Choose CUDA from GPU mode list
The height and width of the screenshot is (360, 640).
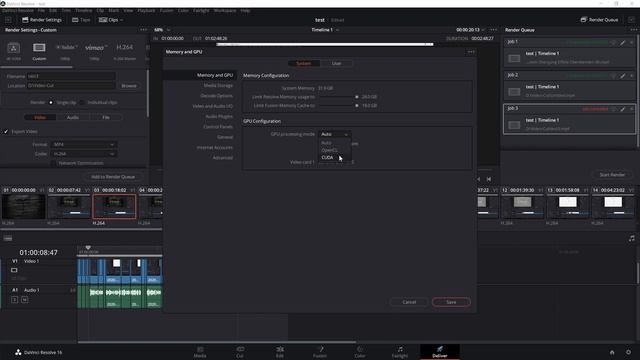pyautogui.click(x=327, y=158)
